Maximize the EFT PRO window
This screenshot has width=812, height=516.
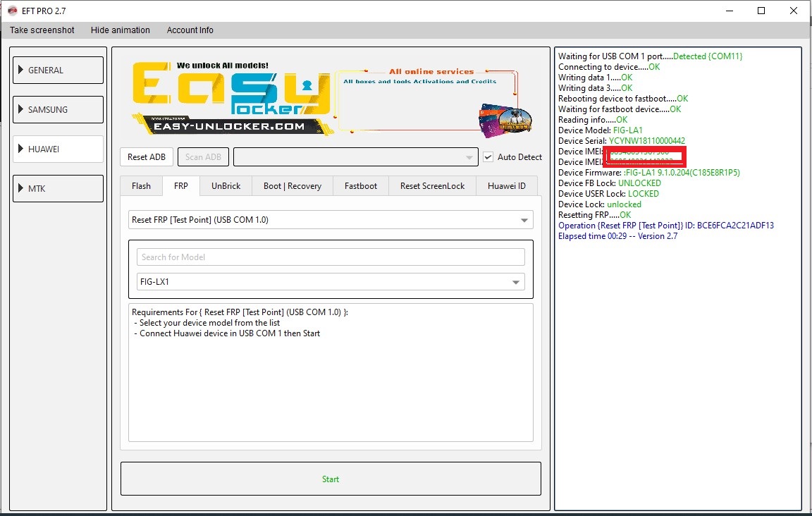click(x=761, y=11)
